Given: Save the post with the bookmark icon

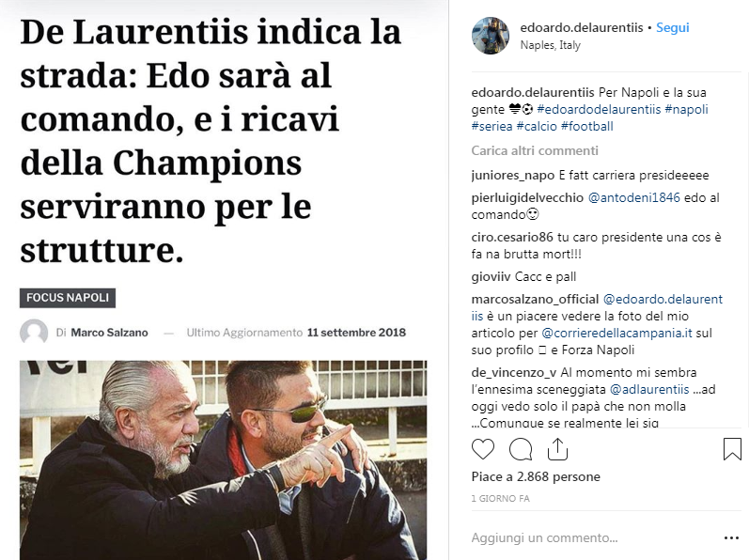Looking at the screenshot, I should [732, 449].
